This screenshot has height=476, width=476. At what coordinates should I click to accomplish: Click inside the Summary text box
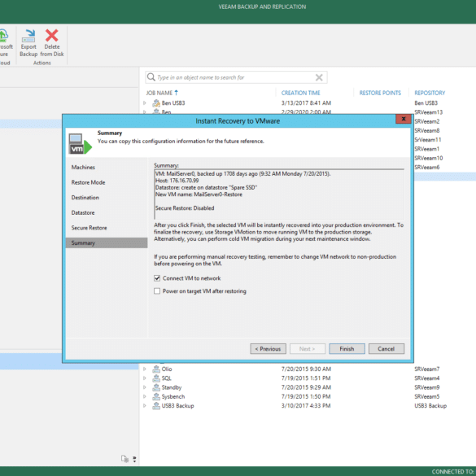279,194
